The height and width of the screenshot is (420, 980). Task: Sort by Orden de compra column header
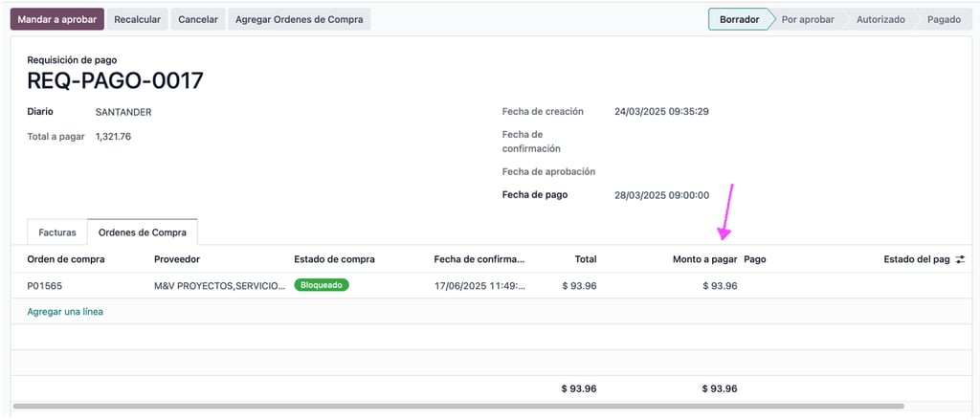(x=66, y=259)
